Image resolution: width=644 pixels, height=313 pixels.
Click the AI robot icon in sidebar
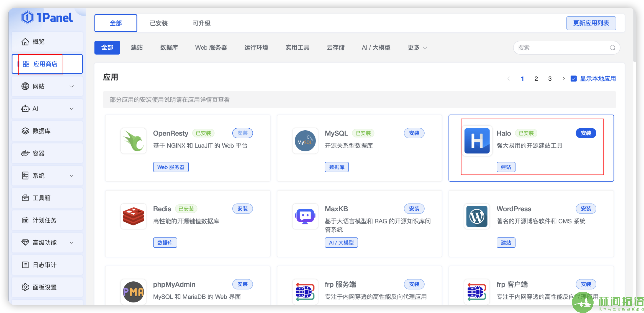25,109
